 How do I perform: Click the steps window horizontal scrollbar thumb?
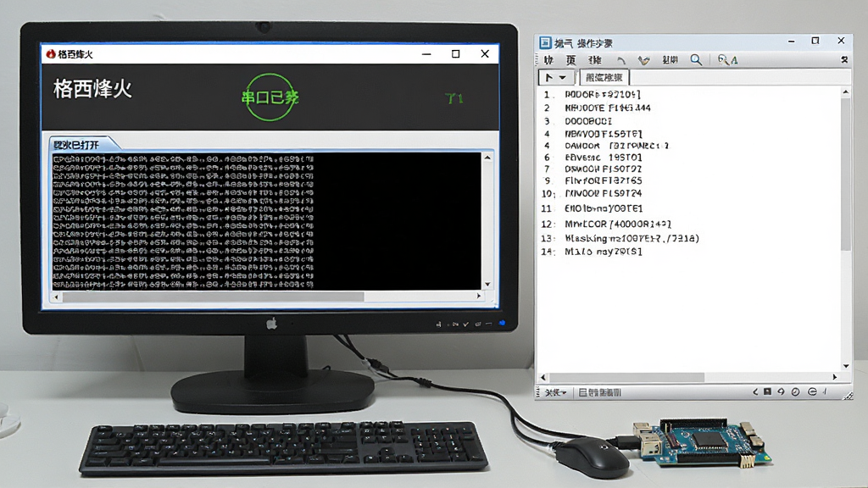coord(626,377)
